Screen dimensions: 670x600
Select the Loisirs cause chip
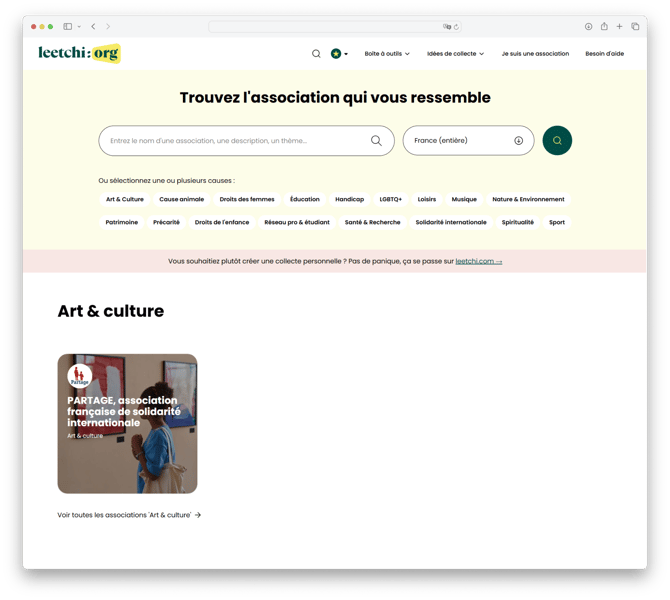pyautogui.click(x=427, y=199)
